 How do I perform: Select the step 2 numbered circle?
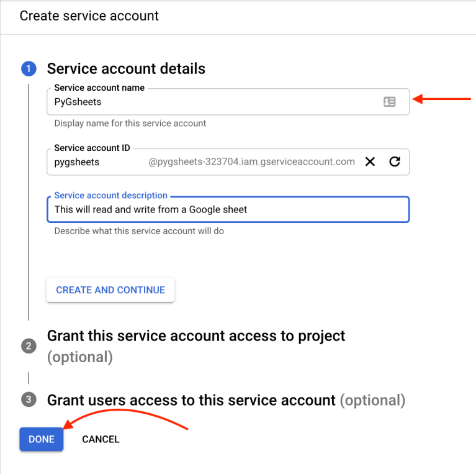(x=29, y=346)
